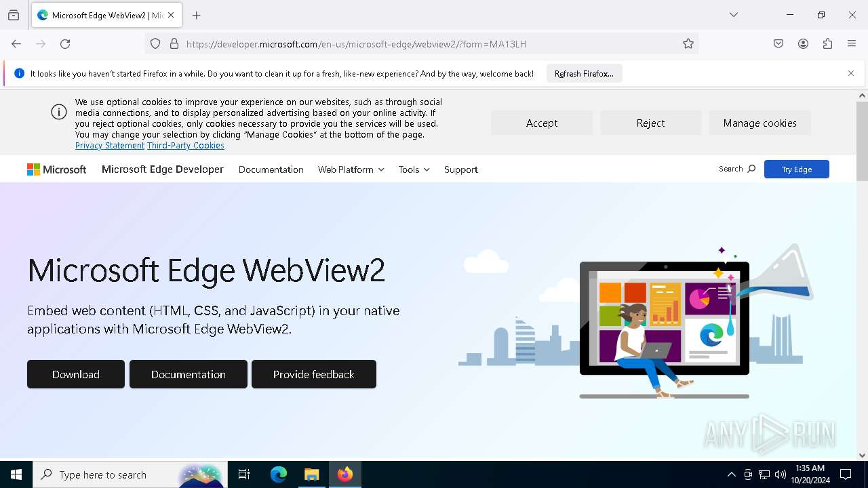This screenshot has height=488, width=868.
Task: Click the scrollbar down arrow
Action: [862, 455]
